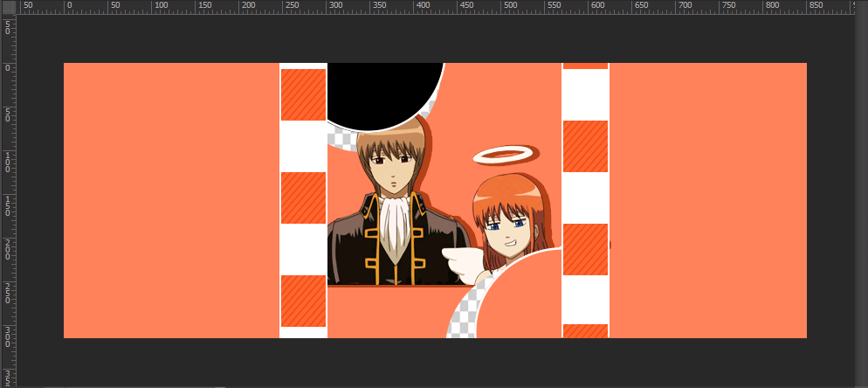Click the ruler origin box at rulers' corner
Image resolution: width=868 pixels, height=388 pixels.
point(9,7)
